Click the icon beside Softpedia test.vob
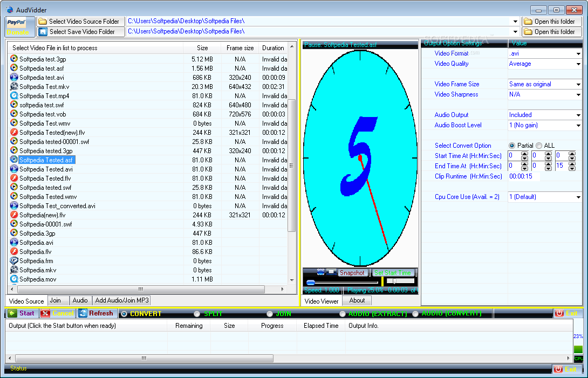The height and width of the screenshot is (378, 588). [14, 114]
